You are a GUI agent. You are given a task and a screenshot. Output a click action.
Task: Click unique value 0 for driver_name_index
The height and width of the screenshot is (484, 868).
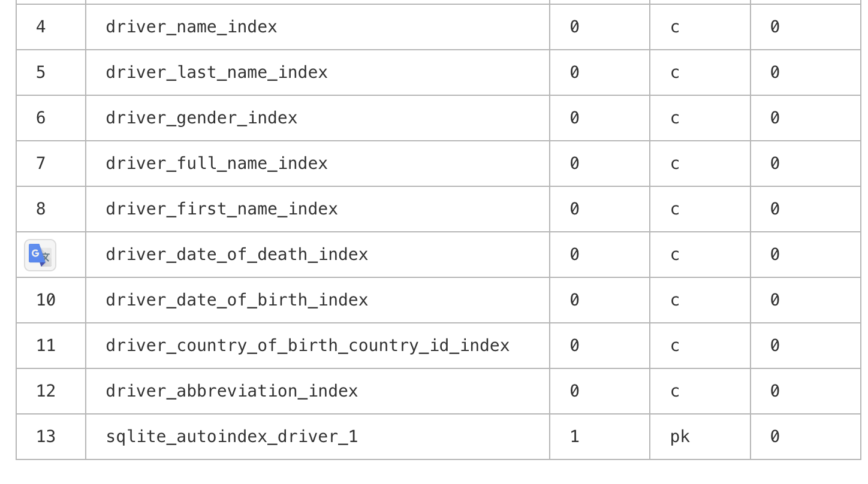pos(574,27)
